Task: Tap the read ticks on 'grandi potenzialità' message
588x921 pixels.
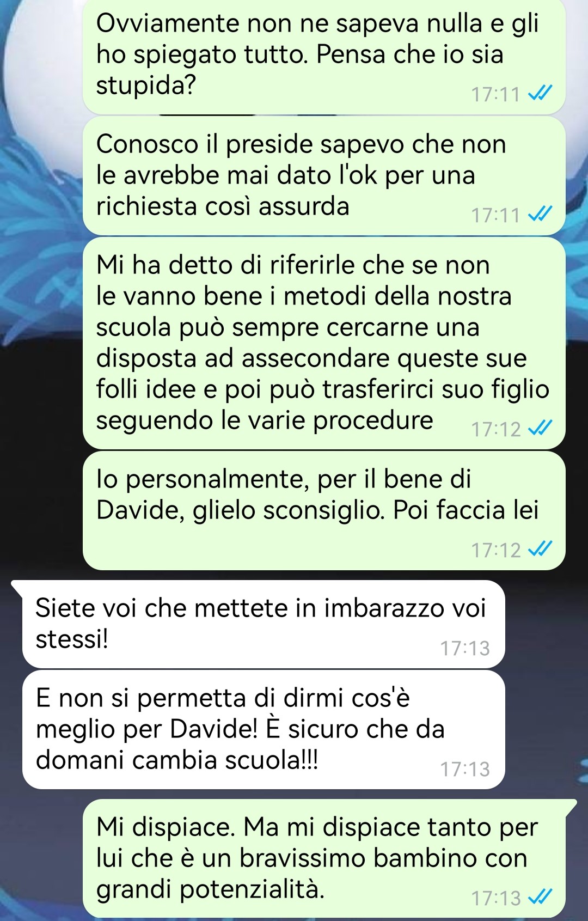Action: point(540,898)
